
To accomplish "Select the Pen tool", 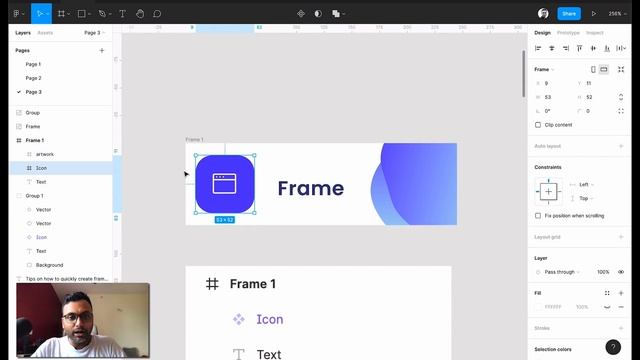I will [102, 13].
